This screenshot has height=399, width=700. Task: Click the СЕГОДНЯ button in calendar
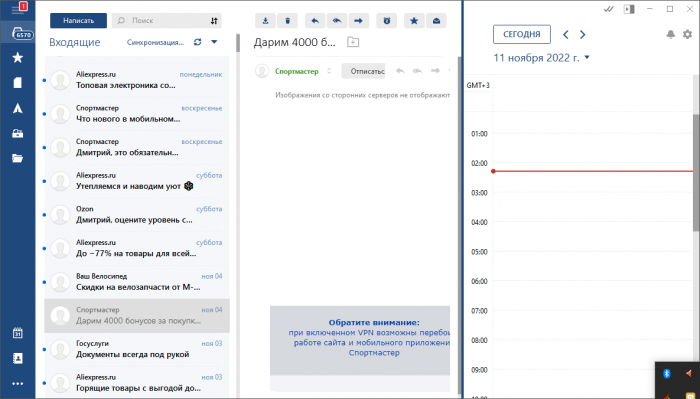(521, 34)
